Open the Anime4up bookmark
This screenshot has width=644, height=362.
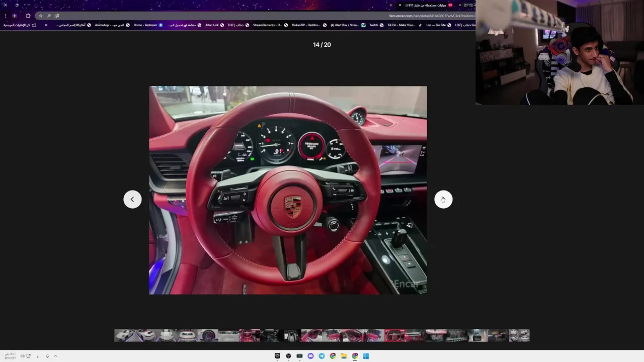[112, 25]
